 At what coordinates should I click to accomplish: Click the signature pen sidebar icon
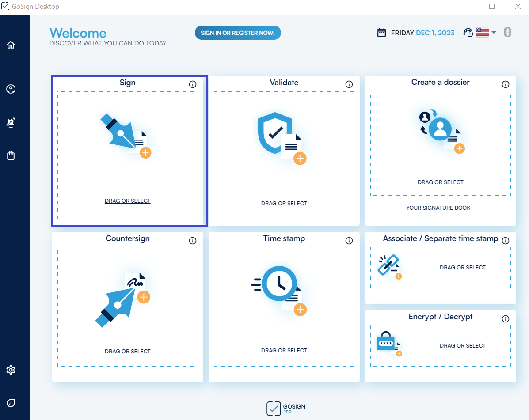[x=11, y=122]
